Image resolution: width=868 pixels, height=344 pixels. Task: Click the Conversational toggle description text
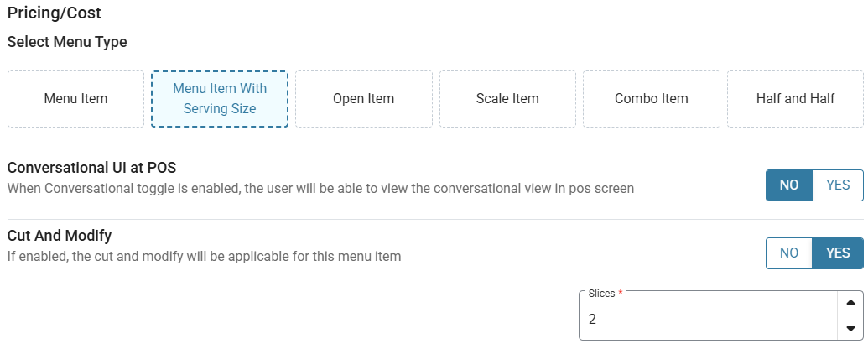pos(320,188)
